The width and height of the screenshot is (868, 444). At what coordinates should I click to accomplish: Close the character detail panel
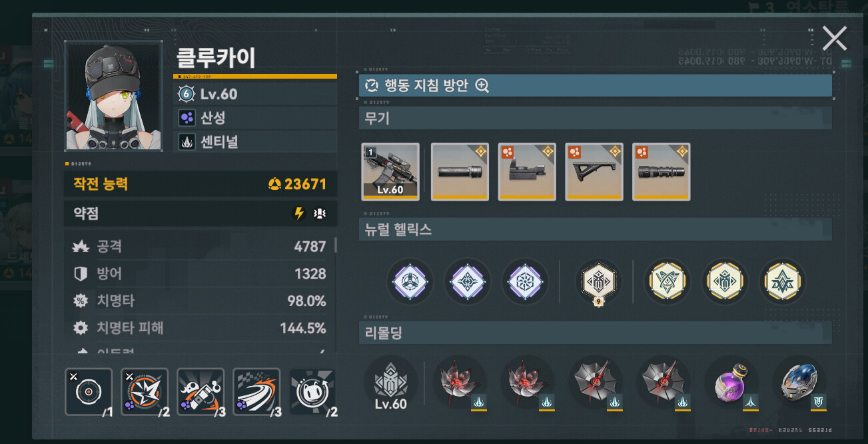click(x=835, y=39)
